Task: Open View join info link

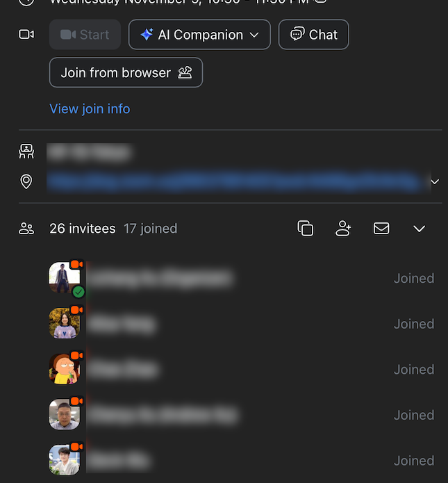Action: 90,108
